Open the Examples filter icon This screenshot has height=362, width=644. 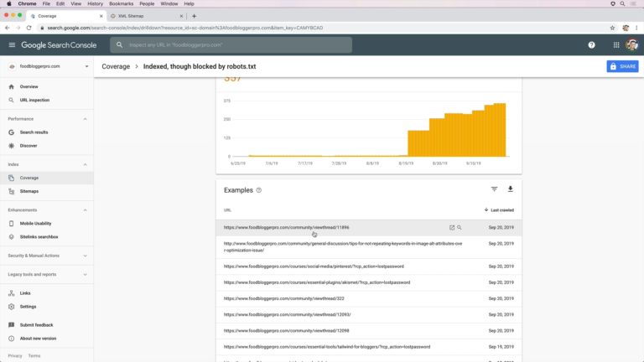pos(494,189)
